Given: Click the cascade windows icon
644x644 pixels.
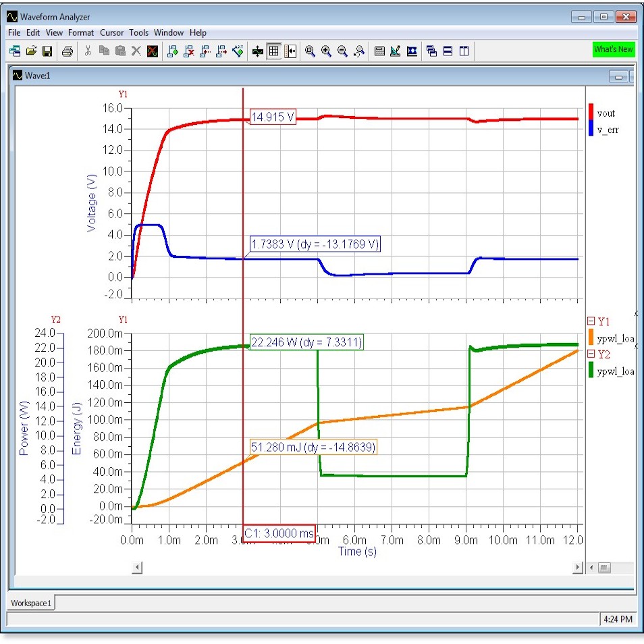Looking at the screenshot, I should coord(432,51).
